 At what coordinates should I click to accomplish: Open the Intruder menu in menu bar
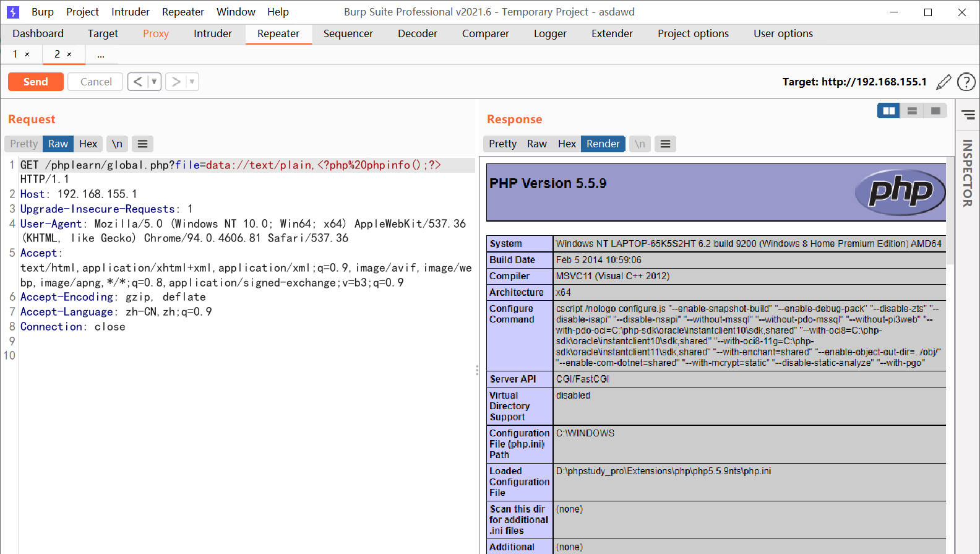click(131, 12)
